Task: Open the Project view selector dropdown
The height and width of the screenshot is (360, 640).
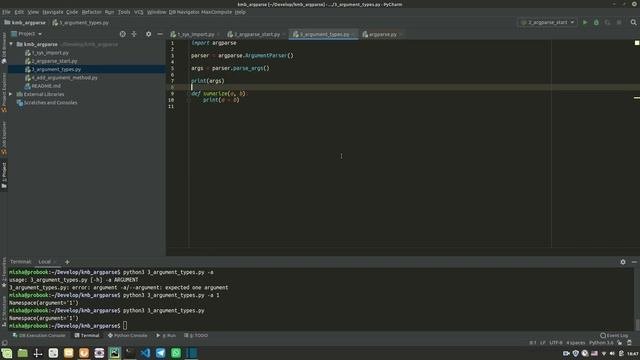Action: tap(27, 34)
